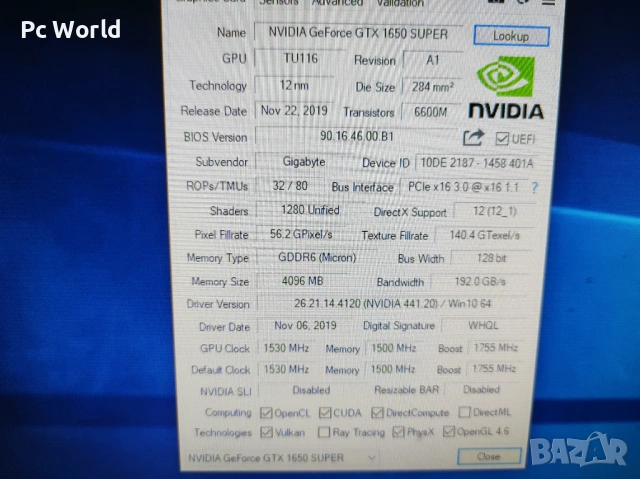Enable the DirectML checkbox
The width and height of the screenshot is (640, 479).
(x=465, y=412)
